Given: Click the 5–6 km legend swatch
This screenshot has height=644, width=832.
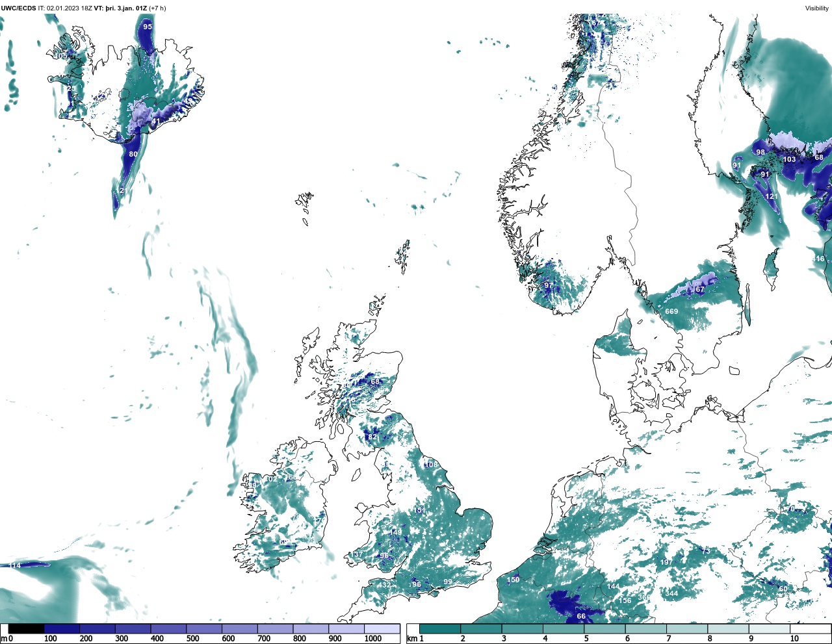Looking at the screenshot, I should [x=605, y=628].
